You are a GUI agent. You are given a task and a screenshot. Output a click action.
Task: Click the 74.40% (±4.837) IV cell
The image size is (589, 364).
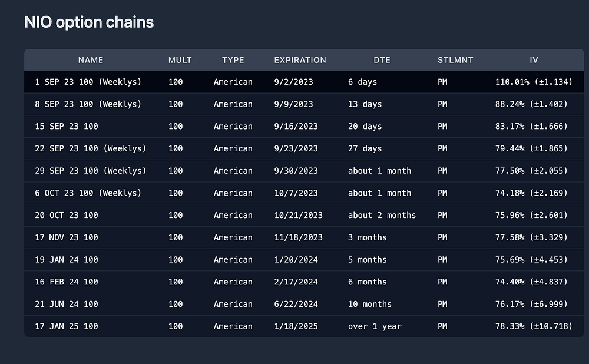[531, 282]
